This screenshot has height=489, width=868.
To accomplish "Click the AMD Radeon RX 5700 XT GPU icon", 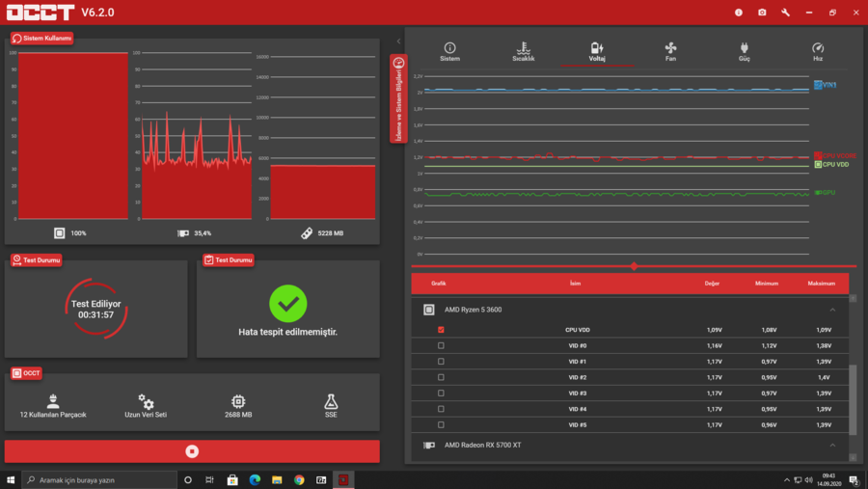I will (x=428, y=445).
